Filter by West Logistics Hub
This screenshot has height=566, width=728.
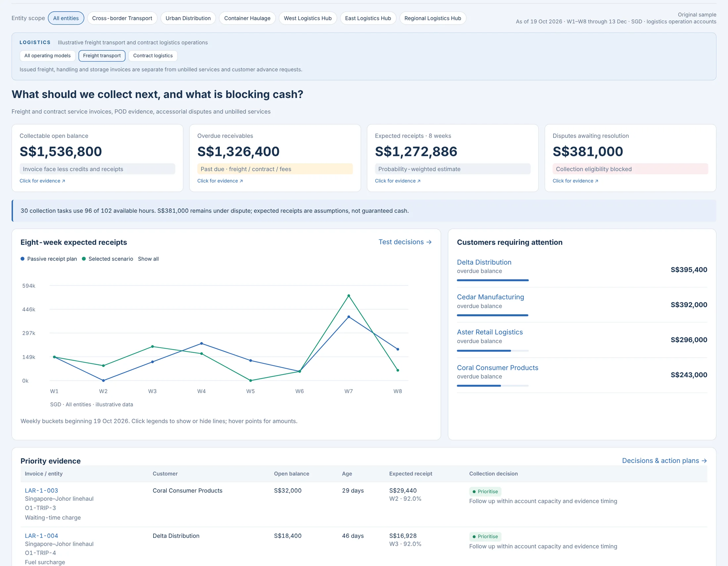pos(307,18)
